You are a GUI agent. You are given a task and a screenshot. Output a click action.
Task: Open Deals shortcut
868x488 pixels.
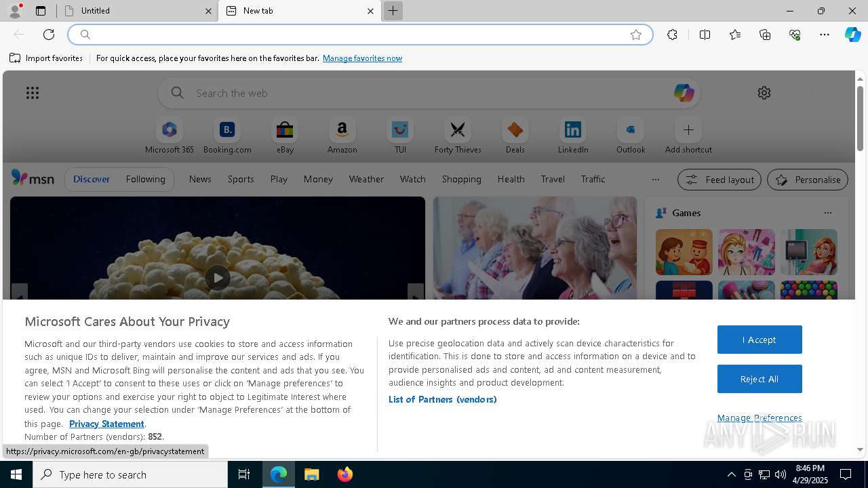coord(515,136)
